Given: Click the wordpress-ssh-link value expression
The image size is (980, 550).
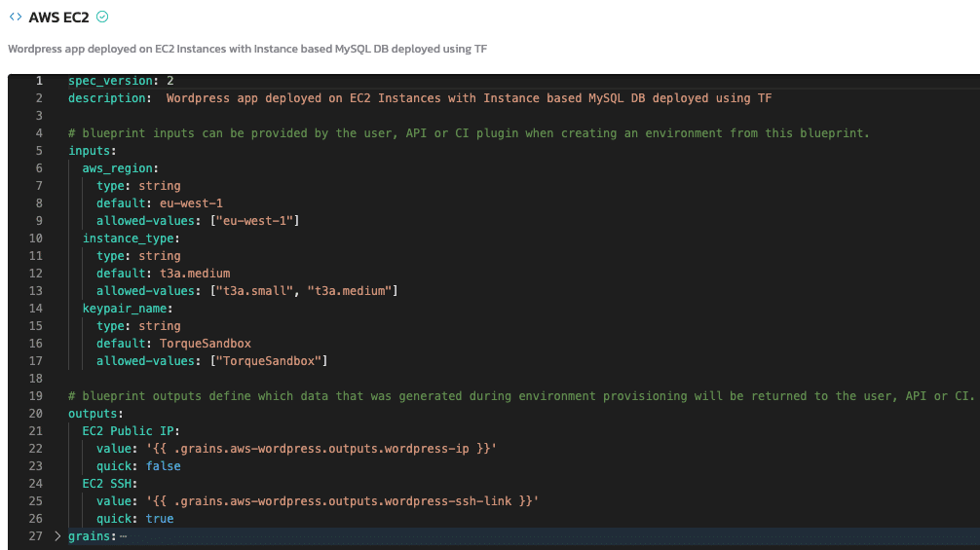Looking at the screenshot, I should [343, 500].
